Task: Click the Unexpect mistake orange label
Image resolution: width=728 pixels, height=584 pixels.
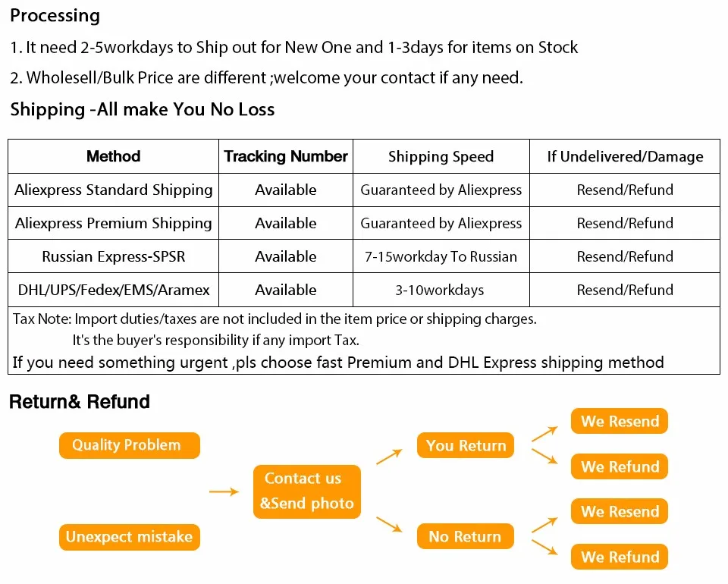Action: pos(130,537)
